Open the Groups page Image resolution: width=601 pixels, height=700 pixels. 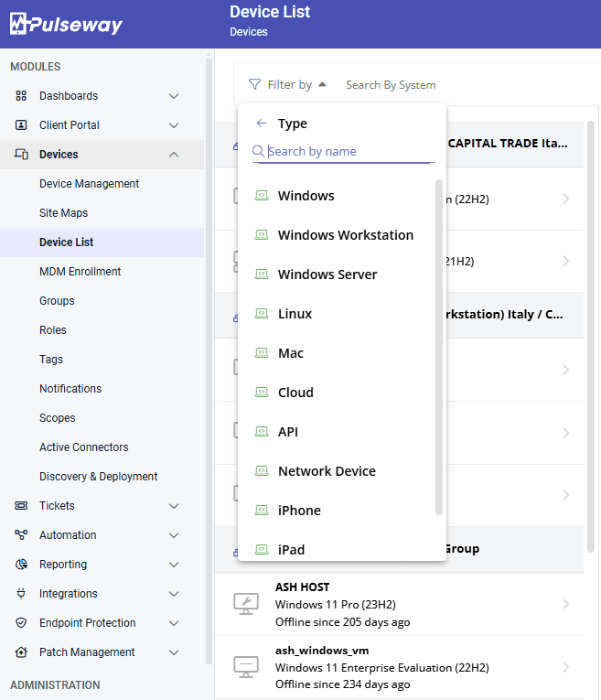(x=57, y=301)
